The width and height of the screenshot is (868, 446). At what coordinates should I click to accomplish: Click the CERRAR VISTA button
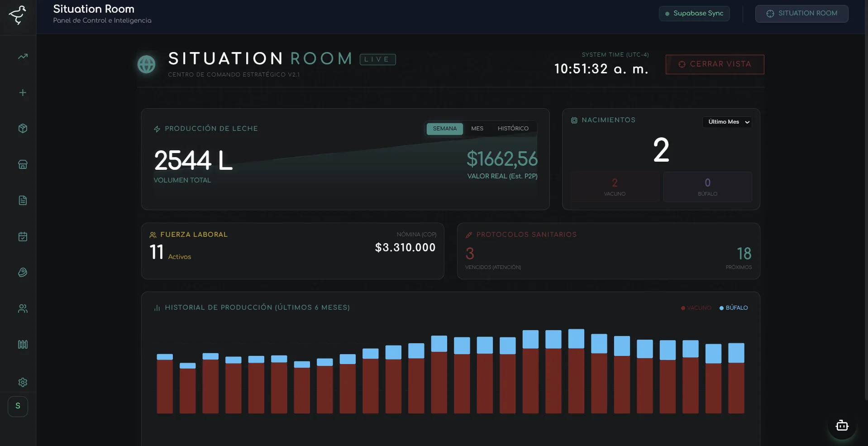[715, 64]
